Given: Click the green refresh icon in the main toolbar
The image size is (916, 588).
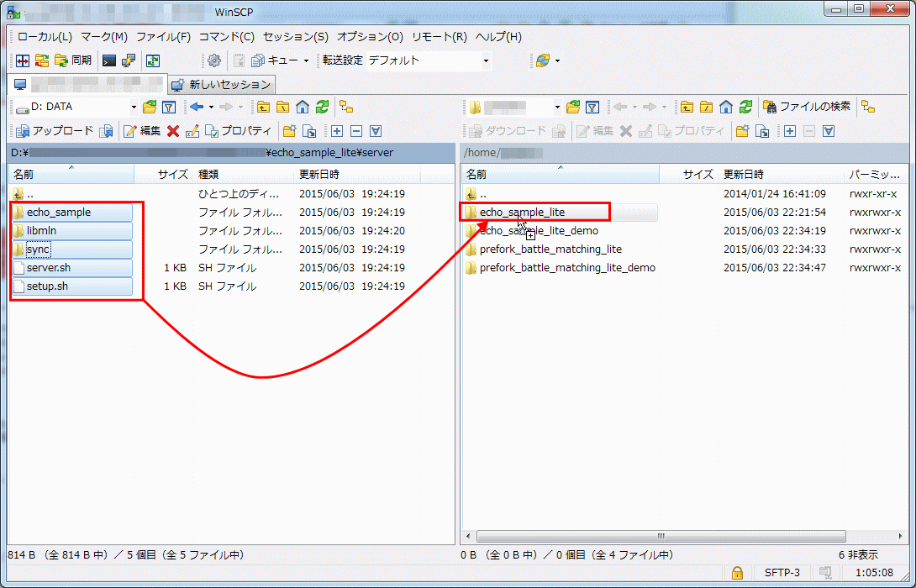Looking at the screenshot, I should pos(153,60).
